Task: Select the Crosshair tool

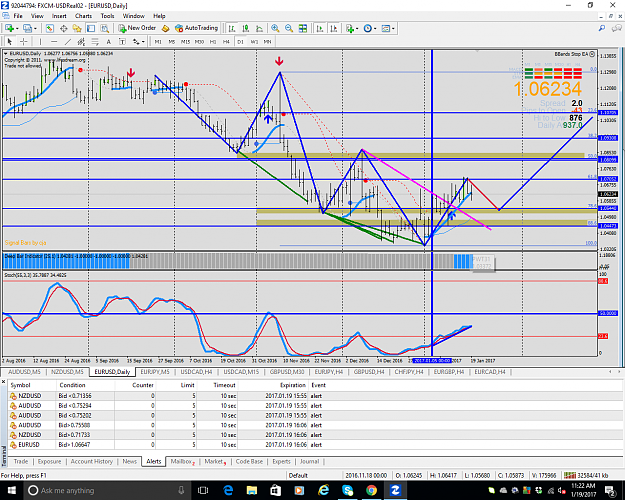Action: click(24, 41)
